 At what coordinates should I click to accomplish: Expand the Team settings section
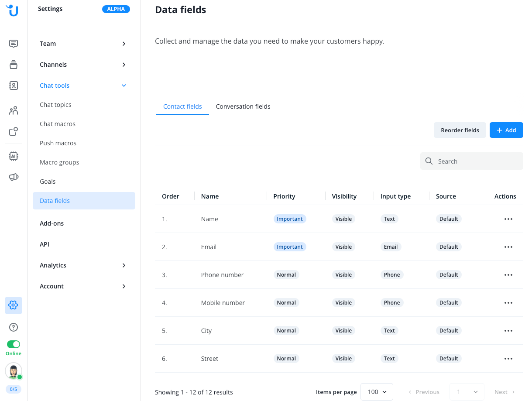coord(83,44)
